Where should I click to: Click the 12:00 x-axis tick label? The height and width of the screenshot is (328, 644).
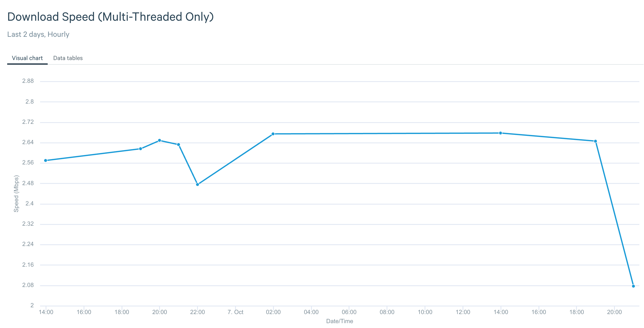point(463,312)
